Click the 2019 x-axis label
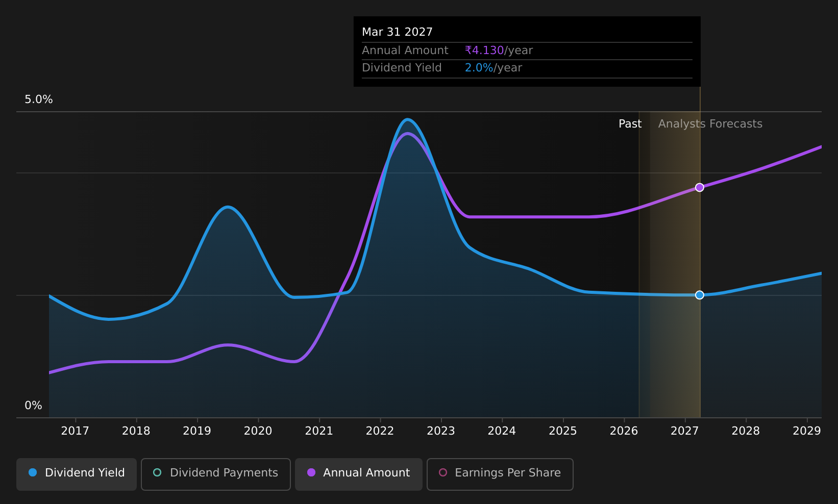Screen dimensions: 838x504 pyautogui.click(x=197, y=431)
